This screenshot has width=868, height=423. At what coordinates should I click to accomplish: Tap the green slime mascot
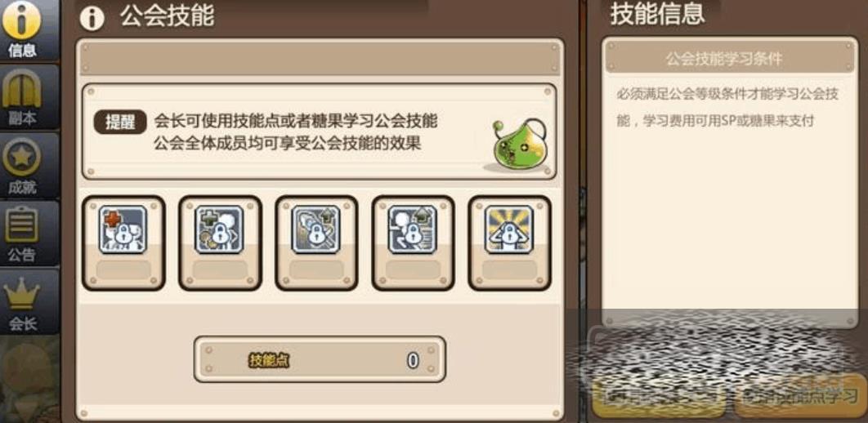[x=515, y=145]
